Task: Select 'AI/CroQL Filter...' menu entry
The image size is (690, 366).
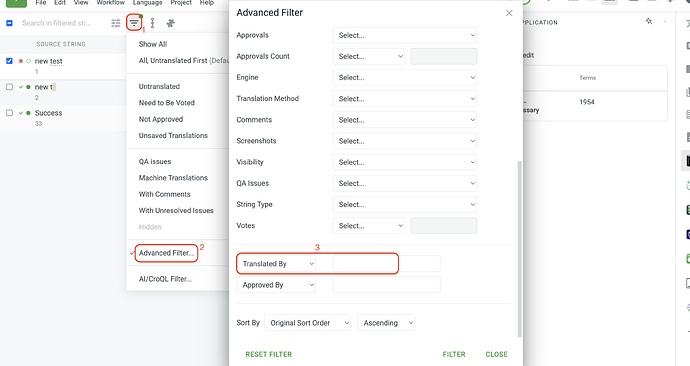Action: [x=165, y=279]
